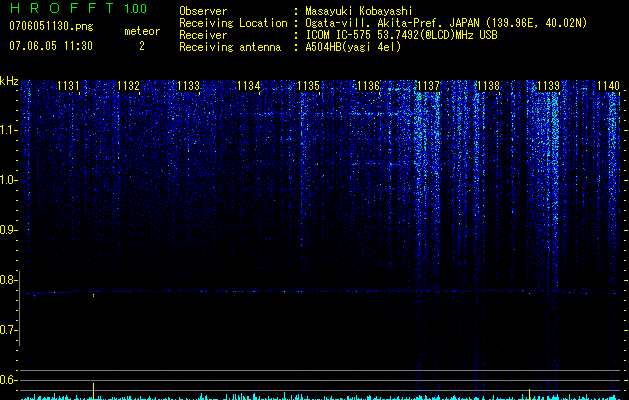Screen dimensions: 629x400
Task: Click version number 1.0.0
Action: click(135, 8)
